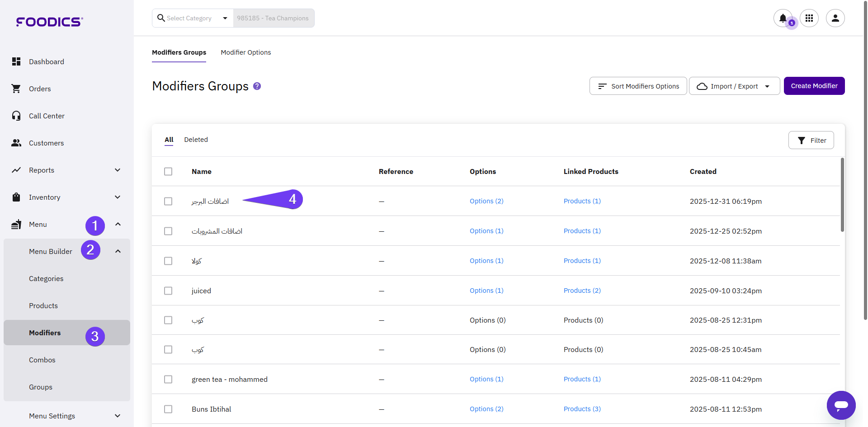Switch to the Modifier Options tab
Screen dimensions: 868x427
click(245, 52)
